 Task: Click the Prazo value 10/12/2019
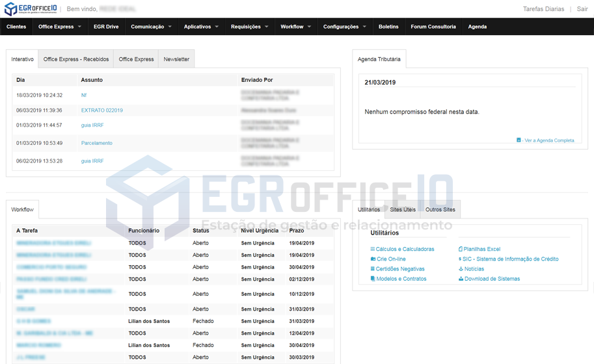tap(301, 294)
